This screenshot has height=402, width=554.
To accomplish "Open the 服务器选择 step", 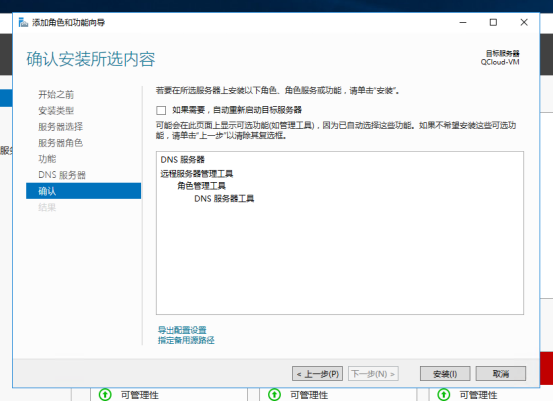I will [60, 126].
